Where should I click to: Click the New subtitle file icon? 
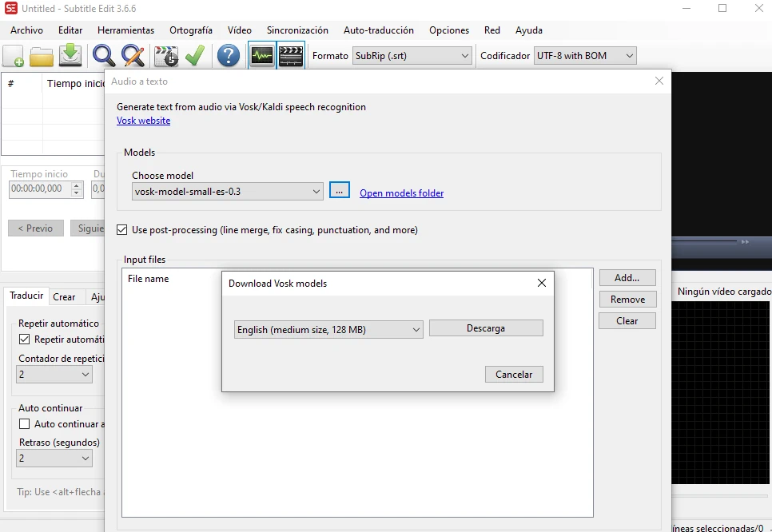[14, 56]
